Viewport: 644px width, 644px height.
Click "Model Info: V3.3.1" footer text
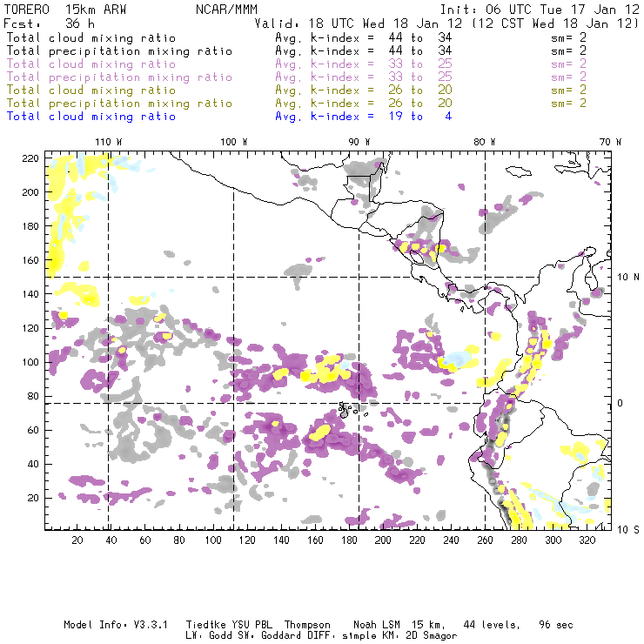point(116,625)
